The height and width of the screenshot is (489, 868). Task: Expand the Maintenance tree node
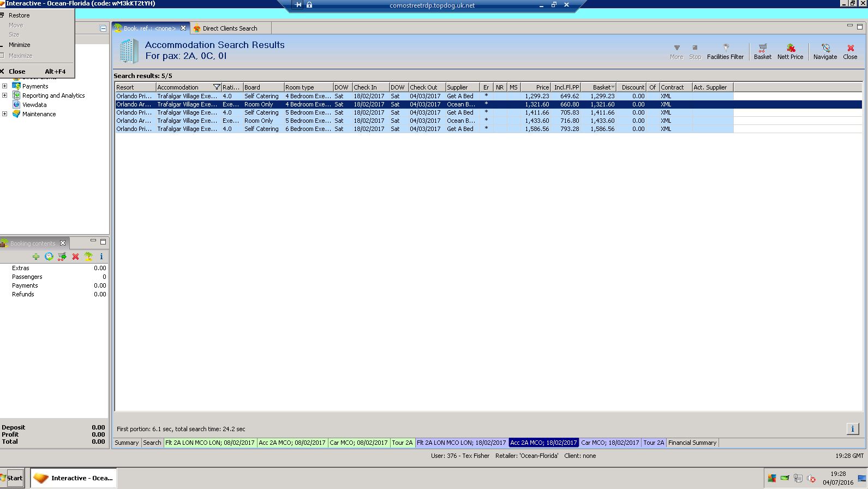[5, 114]
